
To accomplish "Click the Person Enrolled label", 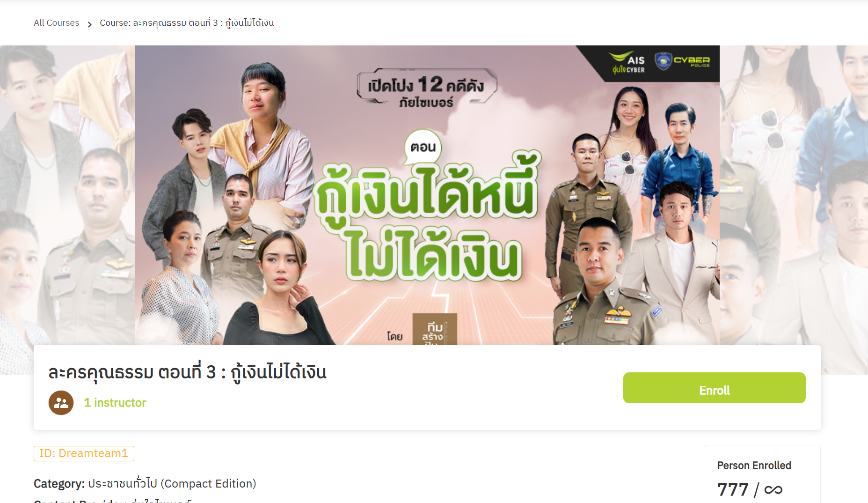I will pos(754,466).
